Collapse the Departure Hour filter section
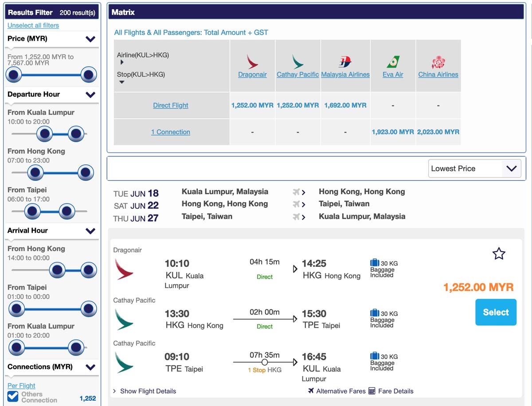 click(x=90, y=94)
